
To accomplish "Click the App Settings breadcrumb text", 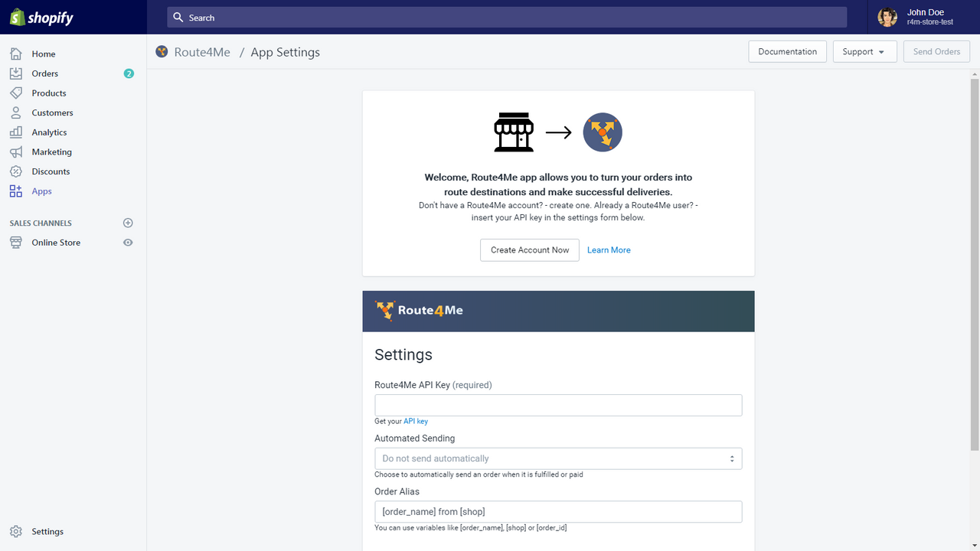I will pos(286,52).
